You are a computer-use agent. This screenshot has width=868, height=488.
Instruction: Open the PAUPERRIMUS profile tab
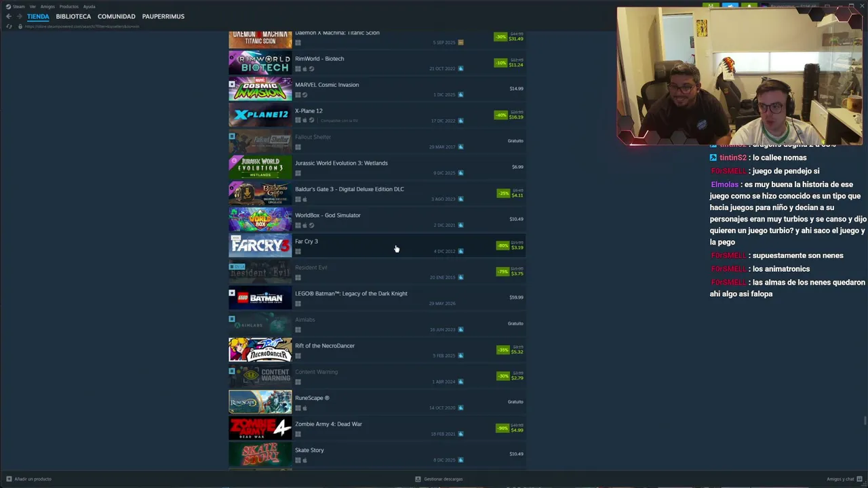pyautogui.click(x=163, y=16)
